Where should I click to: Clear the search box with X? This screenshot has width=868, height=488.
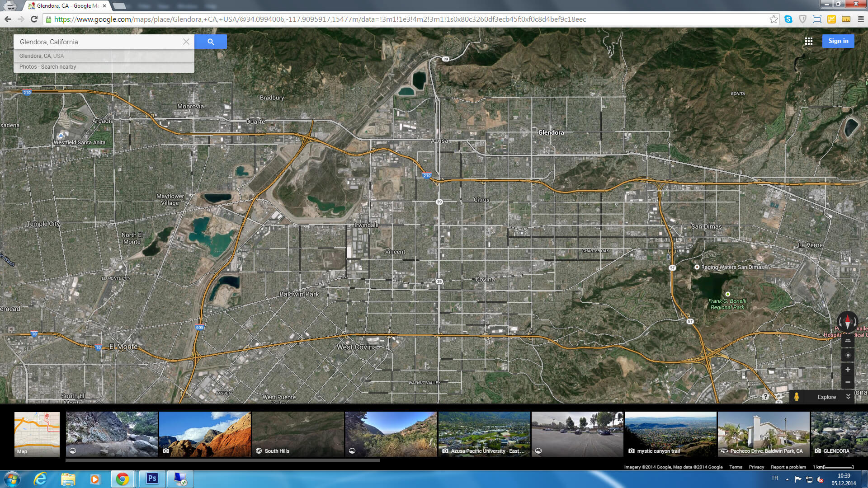(x=186, y=42)
